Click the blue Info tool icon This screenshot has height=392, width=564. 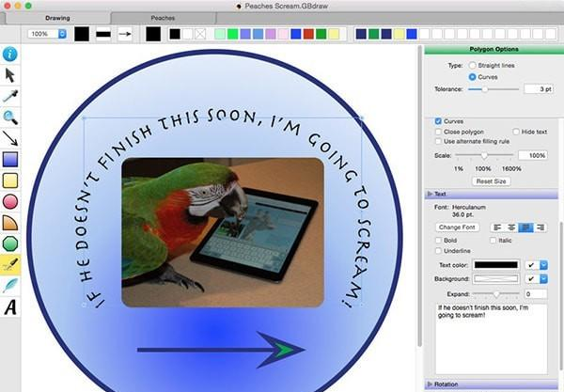click(11, 55)
